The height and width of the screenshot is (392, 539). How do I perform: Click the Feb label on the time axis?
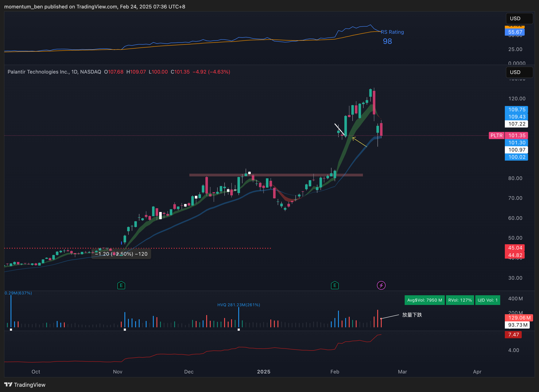pyautogui.click(x=335, y=372)
